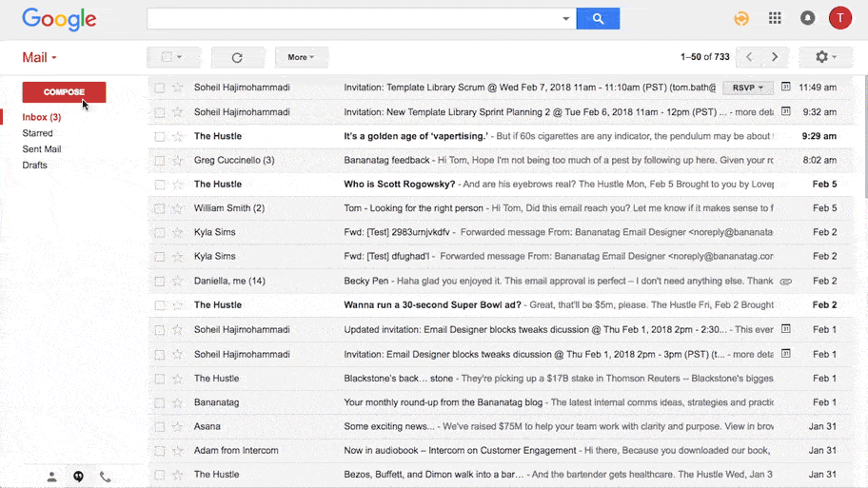Star the Adam from Intercom email
The width and height of the screenshot is (868, 488).
(x=177, y=451)
